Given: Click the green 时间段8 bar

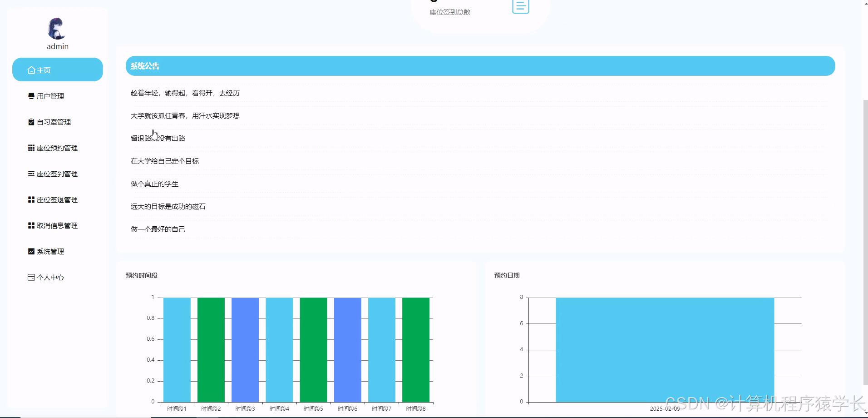Looking at the screenshot, I should (416, 350).
